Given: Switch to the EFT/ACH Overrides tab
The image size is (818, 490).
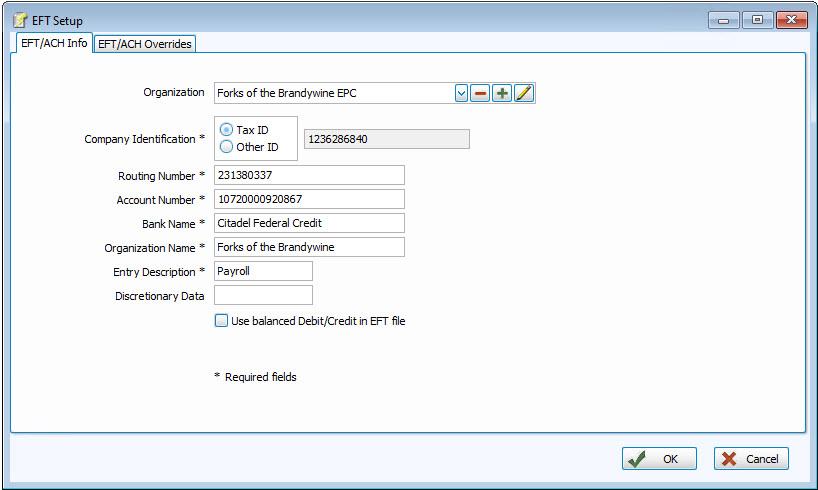Looking at the screenshot, I should [x=145, y=44].
